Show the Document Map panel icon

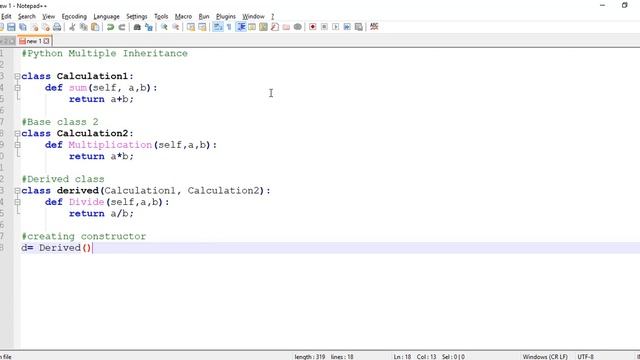(263, 27)
